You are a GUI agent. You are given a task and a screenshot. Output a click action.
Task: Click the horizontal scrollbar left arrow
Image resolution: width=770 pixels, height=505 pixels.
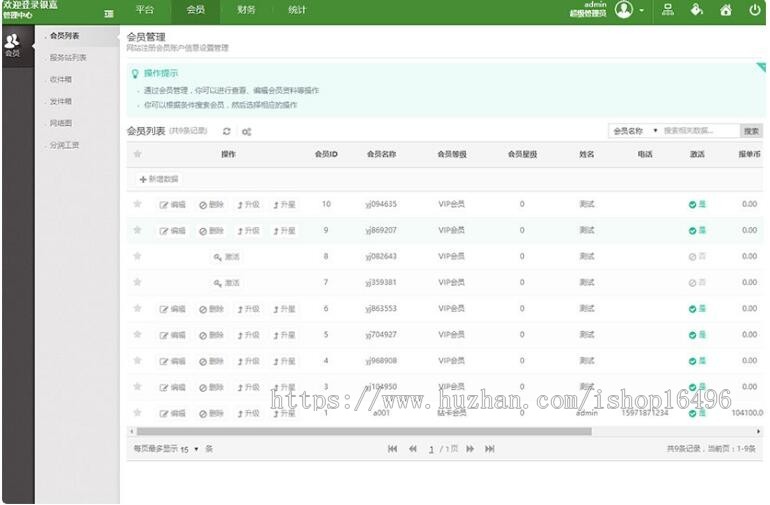click(131, 431)
